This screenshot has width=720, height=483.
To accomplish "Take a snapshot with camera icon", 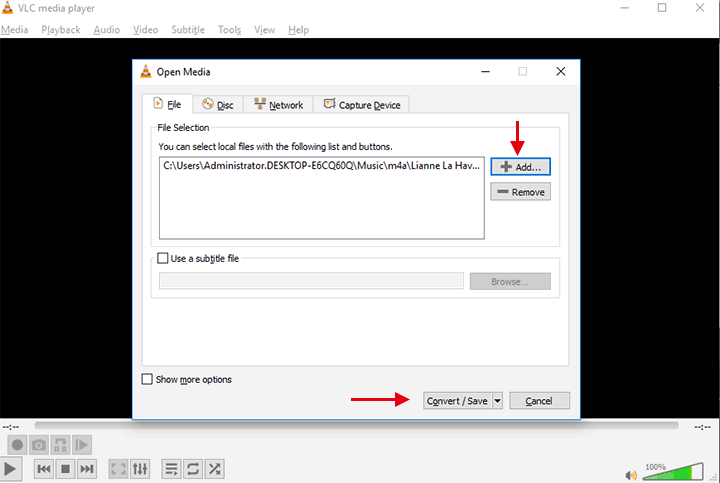I will coord(39,445).
